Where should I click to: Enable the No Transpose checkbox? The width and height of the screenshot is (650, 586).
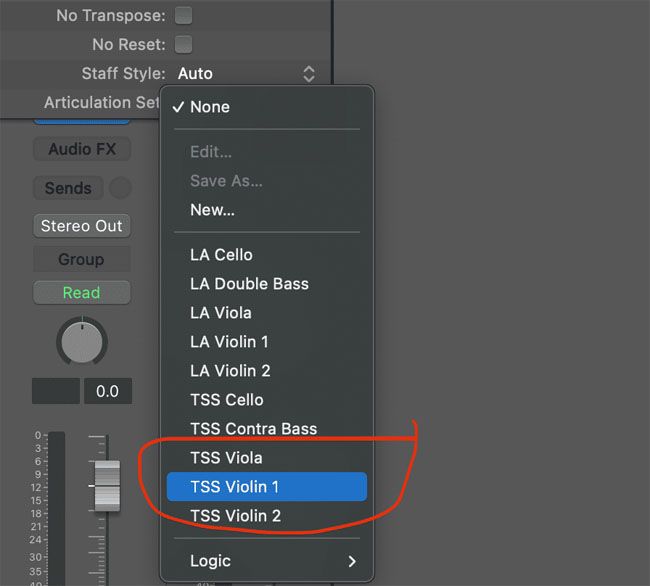pyautogui.click(x=183, y=16)
